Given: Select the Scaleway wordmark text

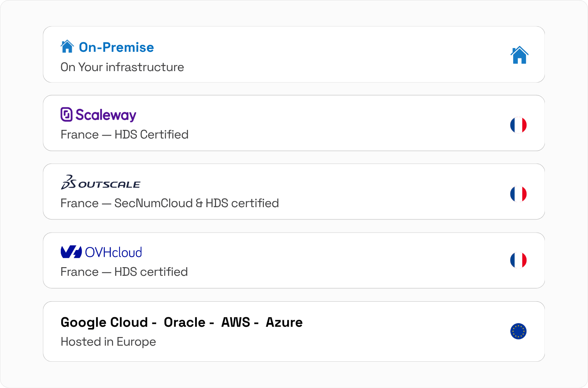Looking at the screenshot, I should click(x=106, y=115).
